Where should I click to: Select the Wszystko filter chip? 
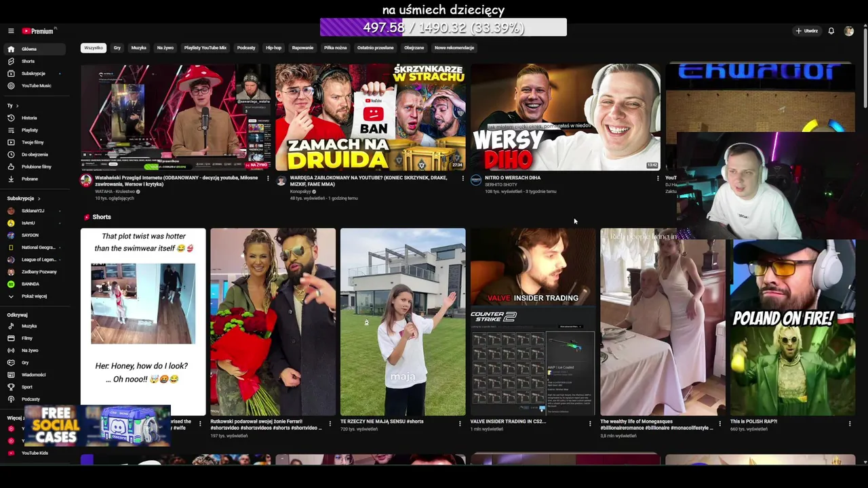94,48
